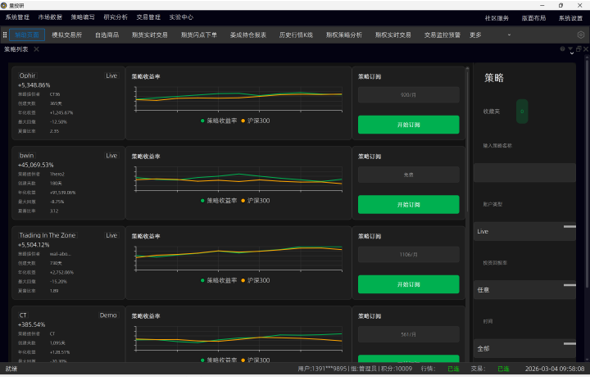590x377 pixels.
Task: Switch to the 自选商品 tab
Action: [107, 35]
